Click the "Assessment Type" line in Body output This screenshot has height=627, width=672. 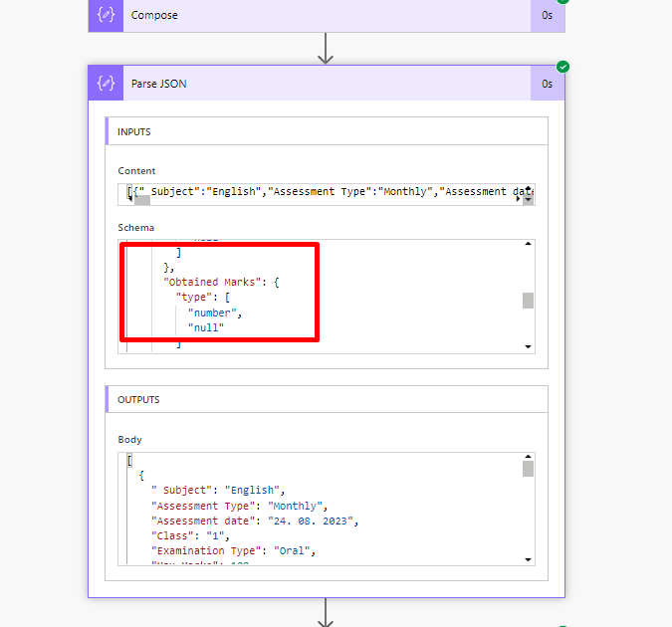pyautogui.click(x=239, y=506)
